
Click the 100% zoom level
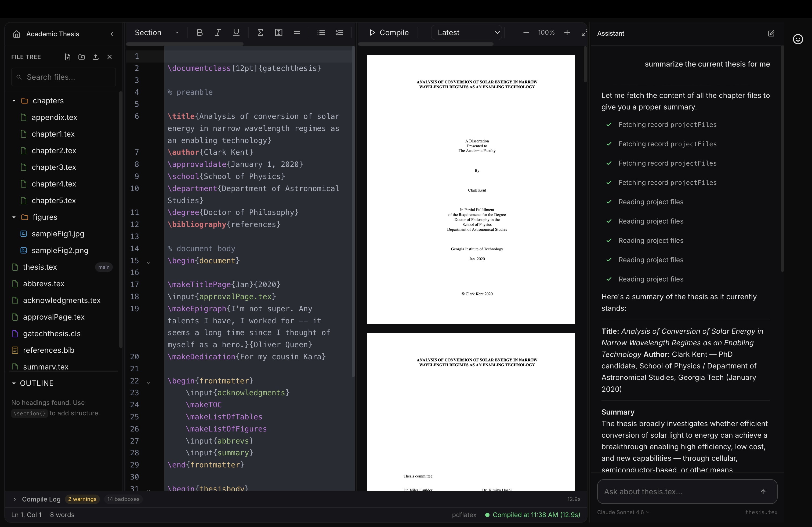(x=546, y=32)
